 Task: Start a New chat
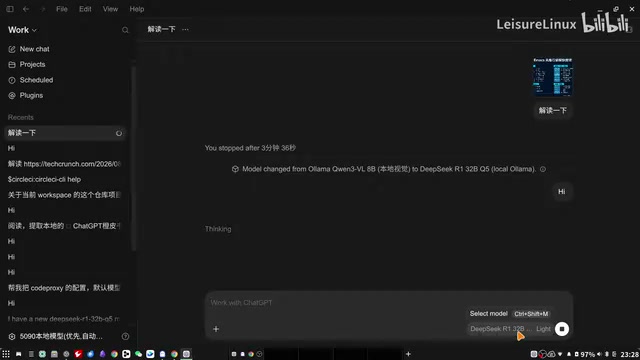point(29,49)
